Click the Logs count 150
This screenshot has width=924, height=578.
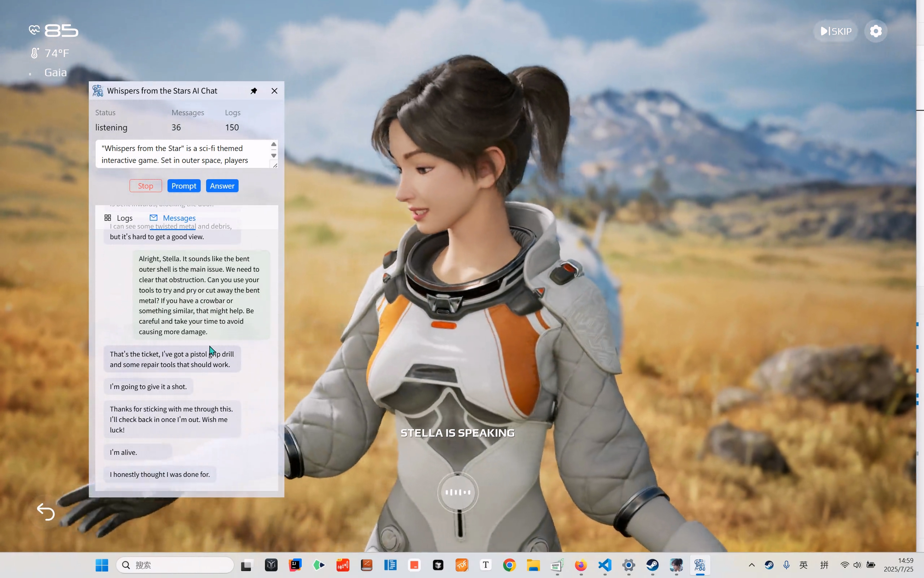pyautogui.click(x=232, y=127)
